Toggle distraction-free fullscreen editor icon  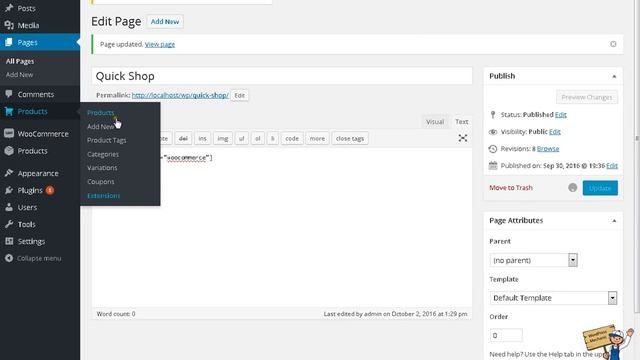462,138
